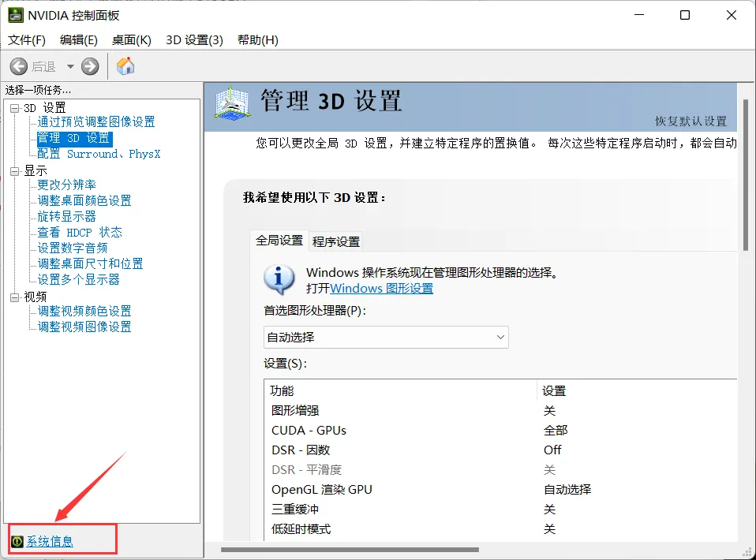Viewport: 756px width, 560px height.
Task: Open 配置 Surround、PhysX
Action: pos(99,154)
